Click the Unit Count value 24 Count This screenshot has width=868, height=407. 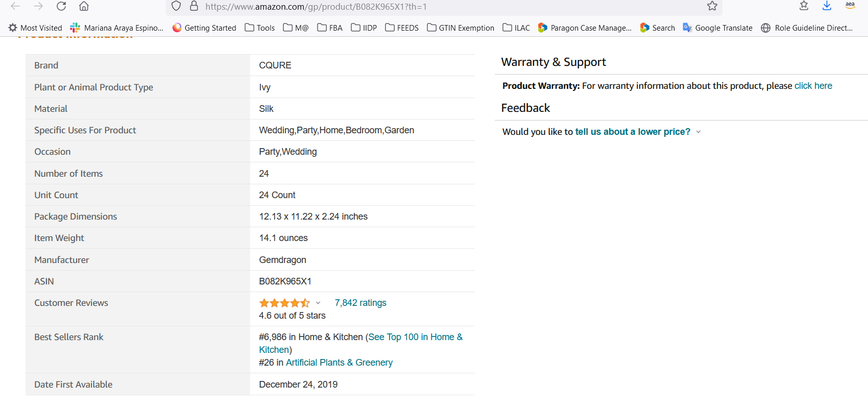pyautogui.click(x=277, y=195)
